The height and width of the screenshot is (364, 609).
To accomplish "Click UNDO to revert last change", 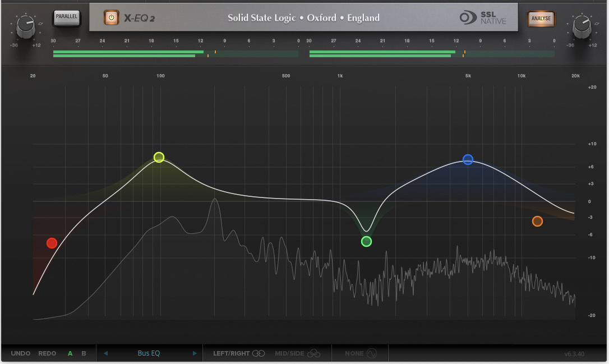I will pyautogui.click(x=21, y=353).
